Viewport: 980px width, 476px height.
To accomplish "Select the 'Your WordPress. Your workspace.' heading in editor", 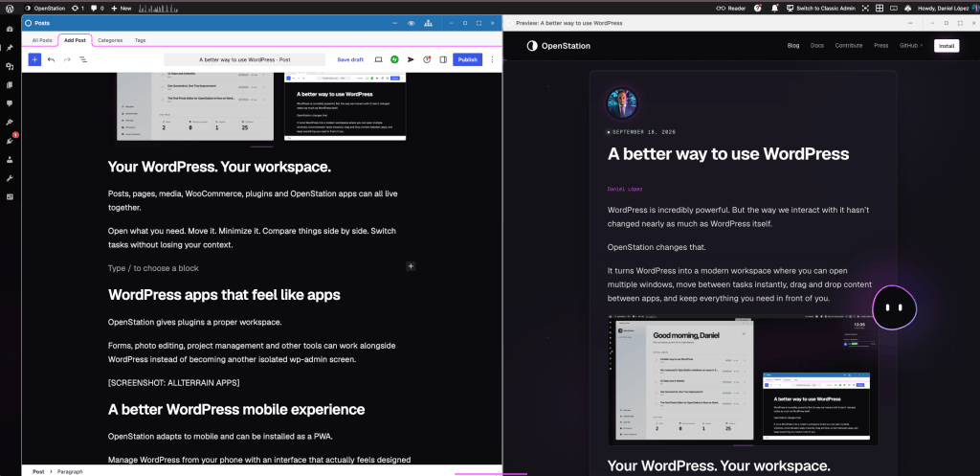I will click(219, 167).
